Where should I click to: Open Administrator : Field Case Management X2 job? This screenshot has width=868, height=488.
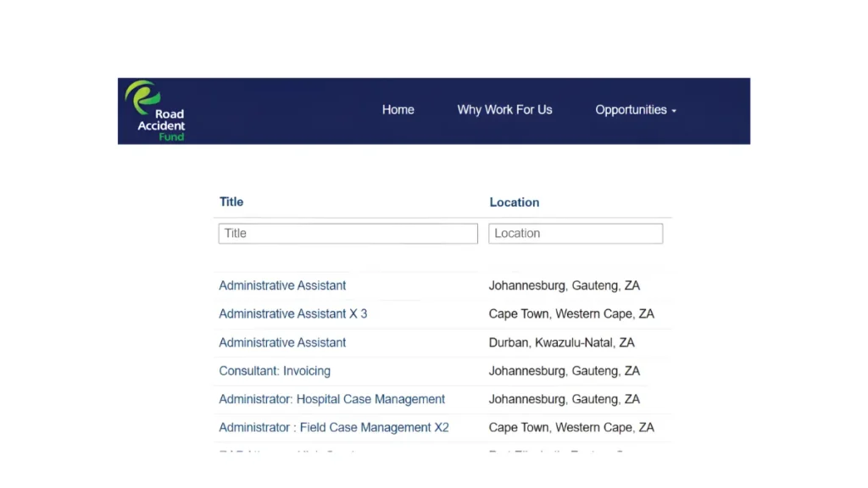(333, 428)
